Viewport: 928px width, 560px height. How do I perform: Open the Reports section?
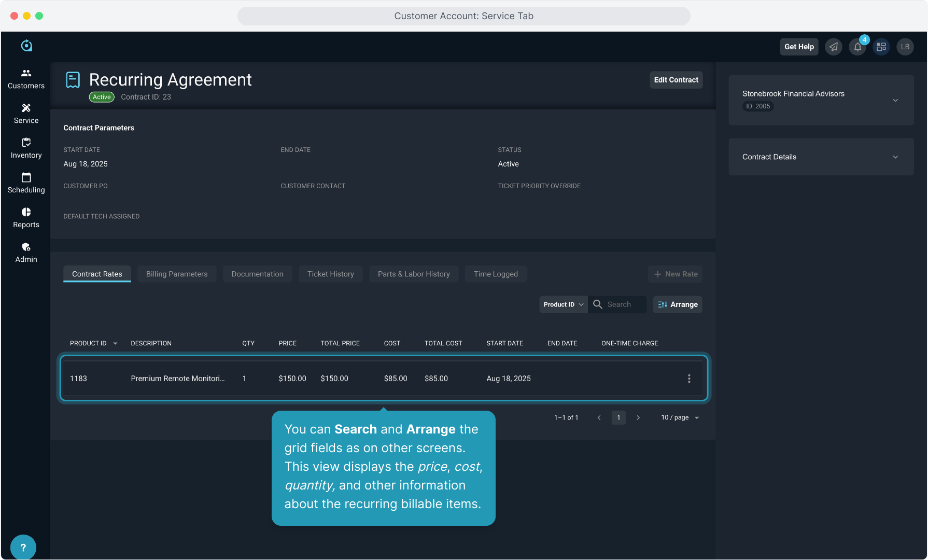[x=26, y=218]
